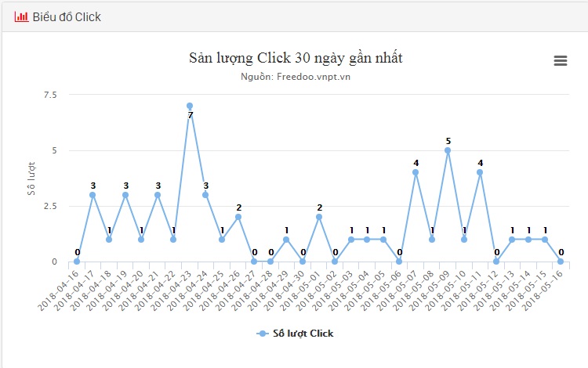Image resolution: width=588 pixels, height=368 pixels.
Task: Select the value 2 point on 2018-05-01
Action: (x=319, y=217)
